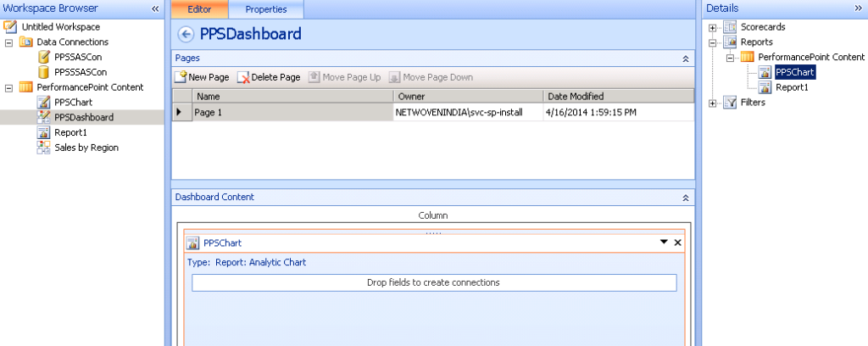Click the Scorecards icon in Details pane
Screen dimensions: 868x346
[x=730, y=26]
